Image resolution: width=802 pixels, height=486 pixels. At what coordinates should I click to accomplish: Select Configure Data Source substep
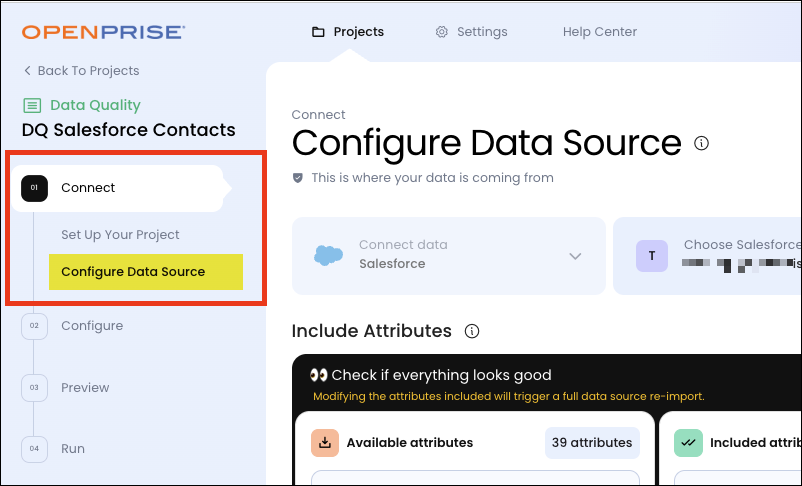(x=146, y=272)
